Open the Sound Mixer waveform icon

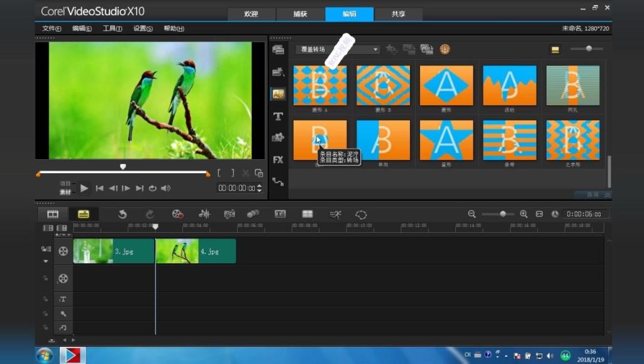click(204, 214)
